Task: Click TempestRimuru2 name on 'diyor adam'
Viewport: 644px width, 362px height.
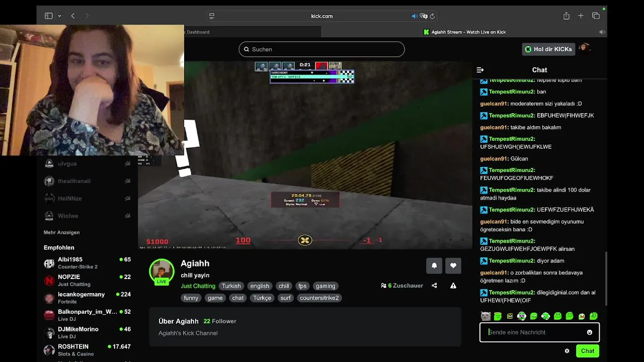Action: tap(511, 261)
